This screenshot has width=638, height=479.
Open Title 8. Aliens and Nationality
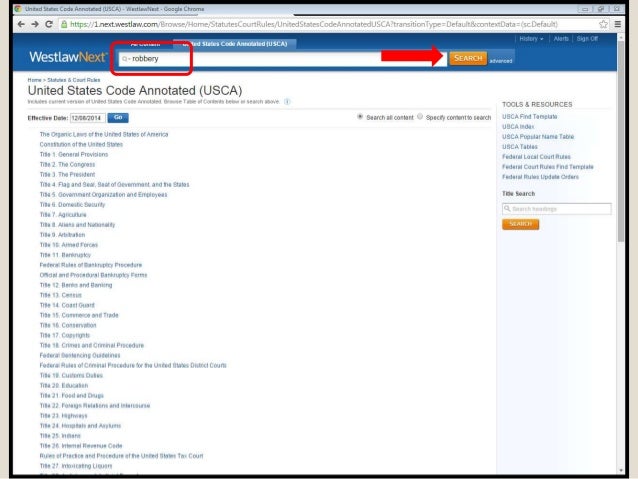(77, 225)
